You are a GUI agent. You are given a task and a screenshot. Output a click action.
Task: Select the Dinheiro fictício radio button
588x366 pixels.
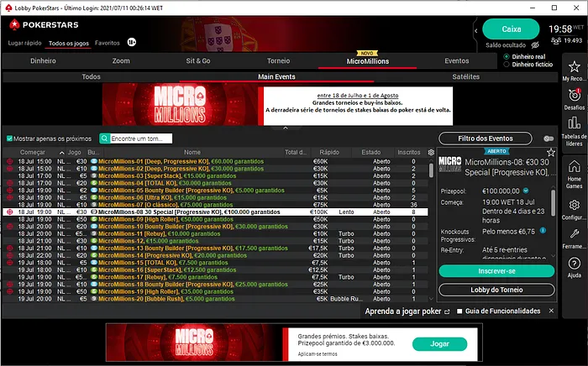pos(507,65)
